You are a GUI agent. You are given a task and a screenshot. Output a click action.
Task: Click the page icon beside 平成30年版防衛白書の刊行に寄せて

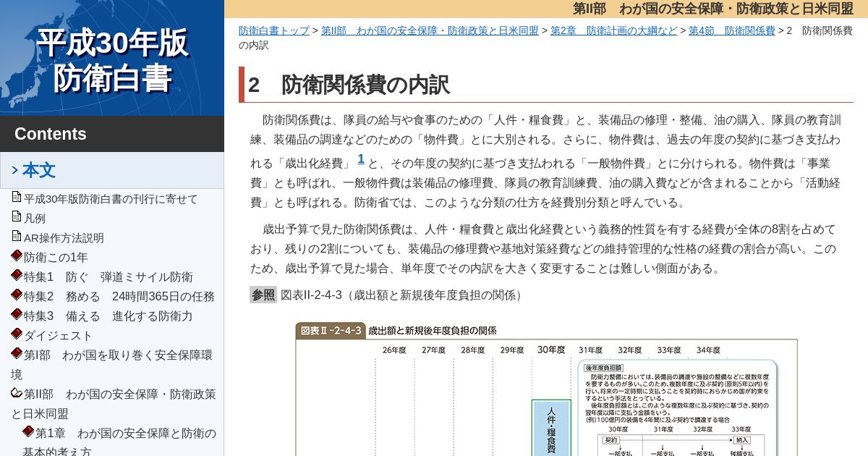17,197
